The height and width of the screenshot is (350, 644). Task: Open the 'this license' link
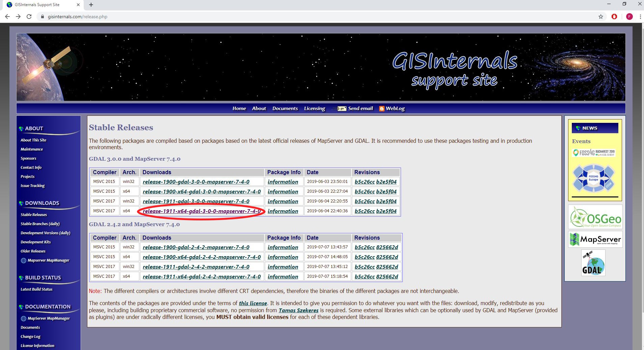pyautogui.click(x=253, y=303)
